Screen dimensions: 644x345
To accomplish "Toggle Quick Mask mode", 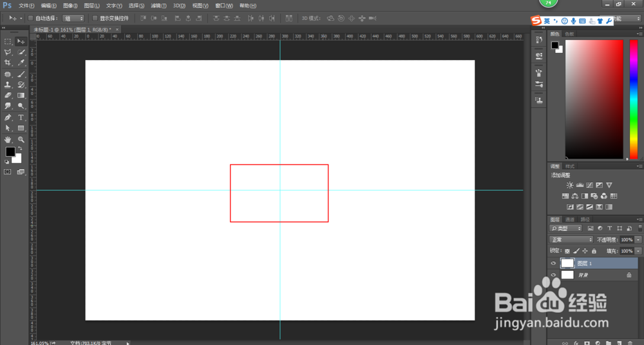I will tap(8, 172).
